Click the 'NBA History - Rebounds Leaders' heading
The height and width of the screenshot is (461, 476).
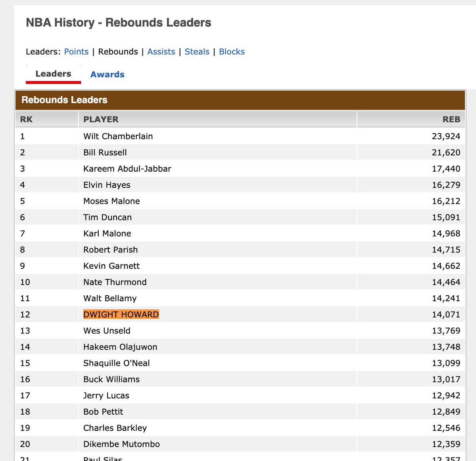119,23
